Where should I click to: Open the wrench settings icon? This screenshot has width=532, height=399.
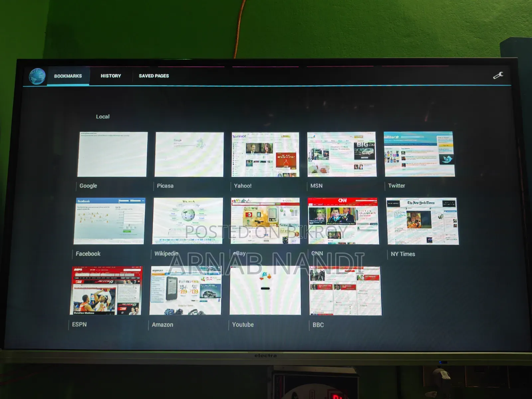[x=498, y=75]
